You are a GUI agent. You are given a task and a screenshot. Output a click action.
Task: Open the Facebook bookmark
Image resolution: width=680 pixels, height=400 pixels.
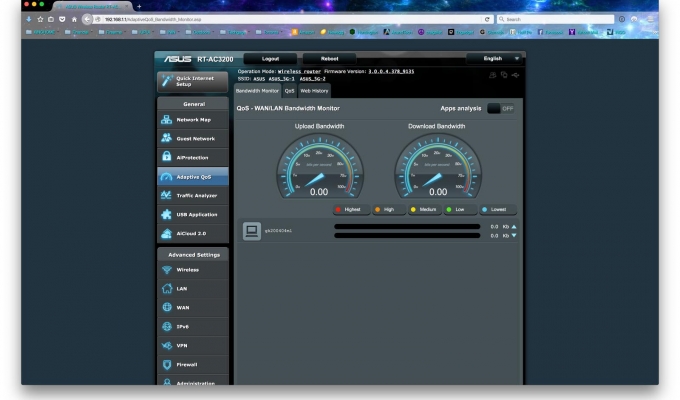[x=550, y=32]
